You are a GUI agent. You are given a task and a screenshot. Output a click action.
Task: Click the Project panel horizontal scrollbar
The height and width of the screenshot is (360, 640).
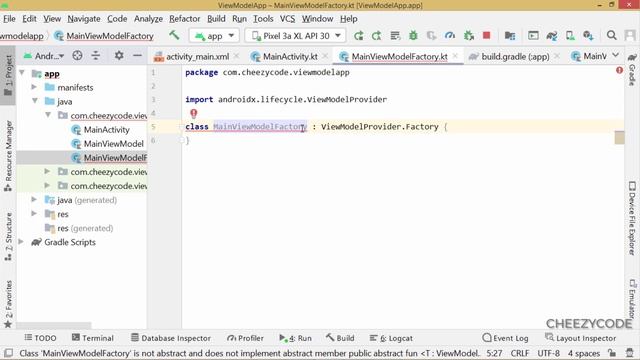(54, 325)
